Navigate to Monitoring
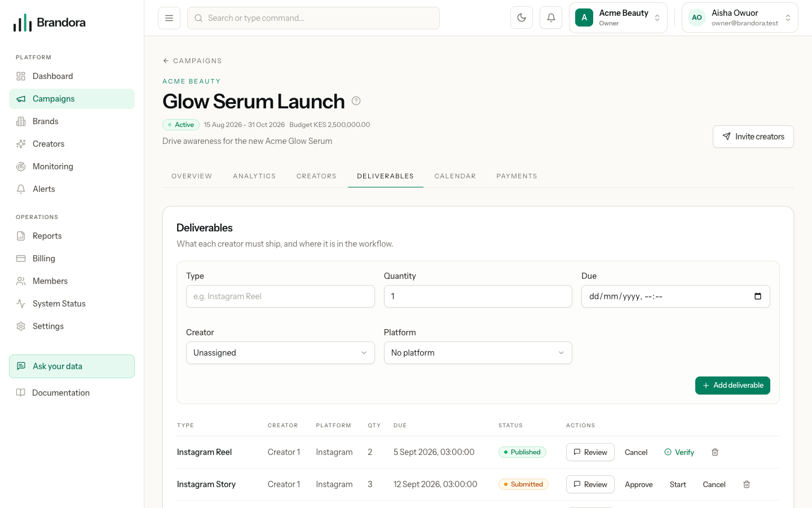The image size is (812, 508). tap(72, 167)
